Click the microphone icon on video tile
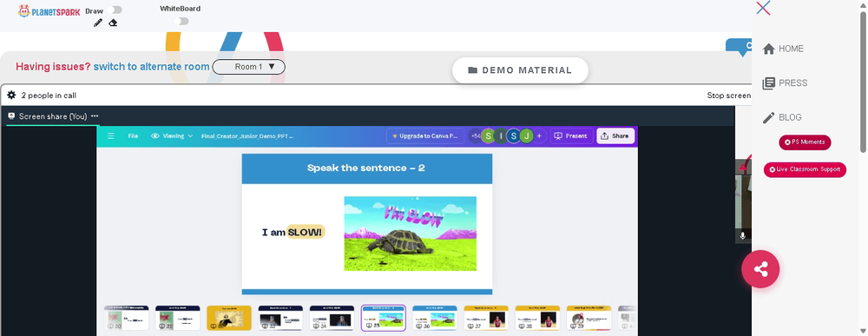The width and height of the screenshot is (868, 336). 742,236
